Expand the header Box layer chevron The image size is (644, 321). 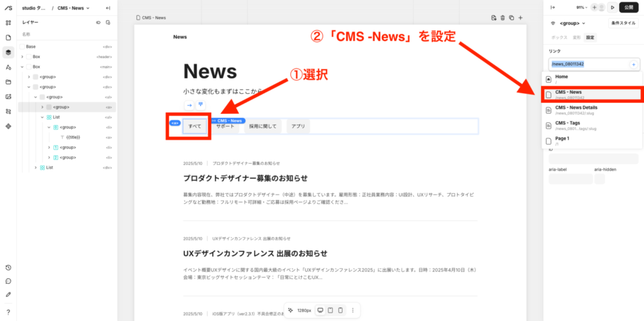coord(22,57)
